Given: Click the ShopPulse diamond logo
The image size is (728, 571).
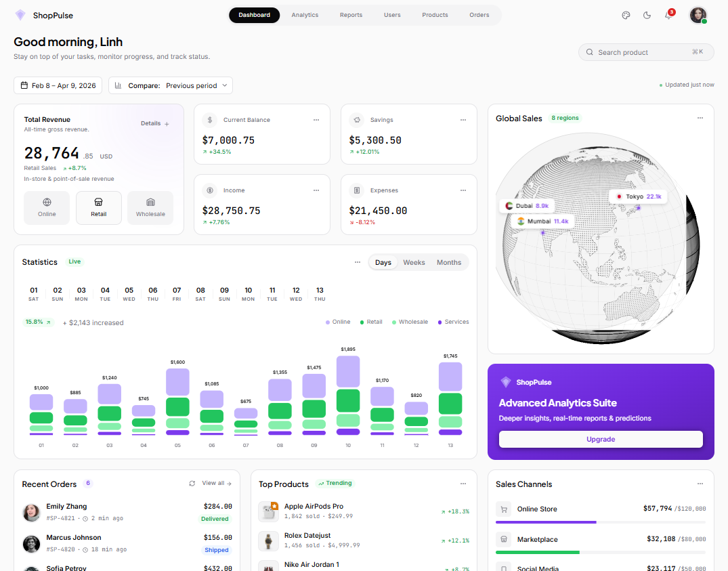Looking at the screenshot, I should (x=20, y=16).
